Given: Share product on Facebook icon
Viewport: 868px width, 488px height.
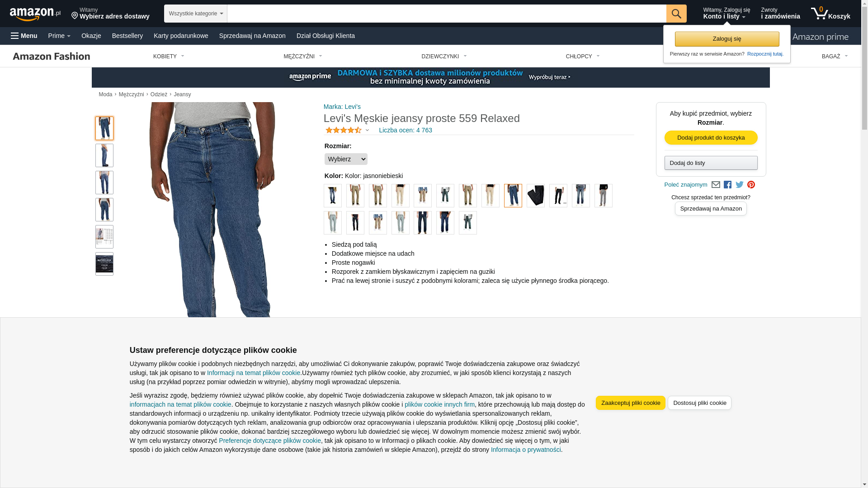Looking at the screenshot, I should click(727, 185).
